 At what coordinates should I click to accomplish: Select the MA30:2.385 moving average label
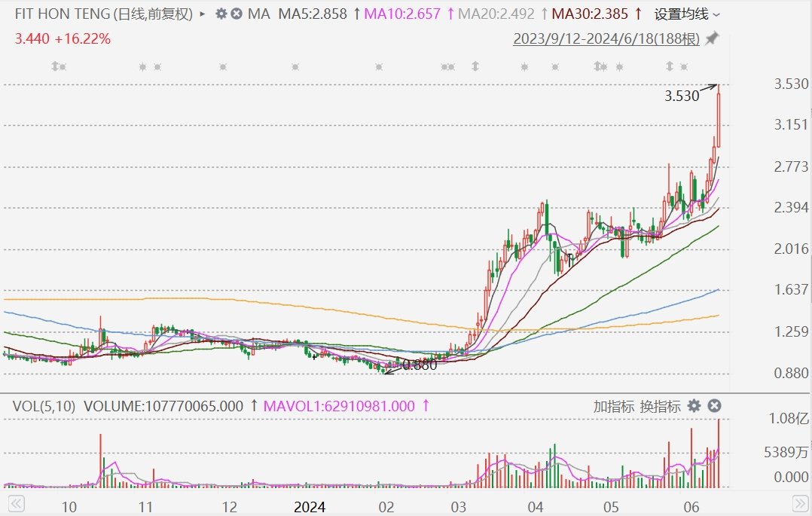[591, 14]
